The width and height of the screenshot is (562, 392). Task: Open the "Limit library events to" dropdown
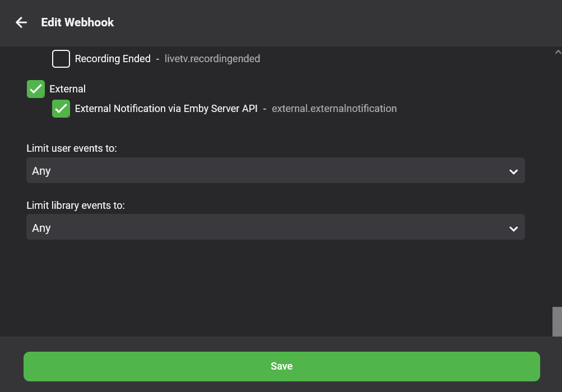[x=276, y=227]
